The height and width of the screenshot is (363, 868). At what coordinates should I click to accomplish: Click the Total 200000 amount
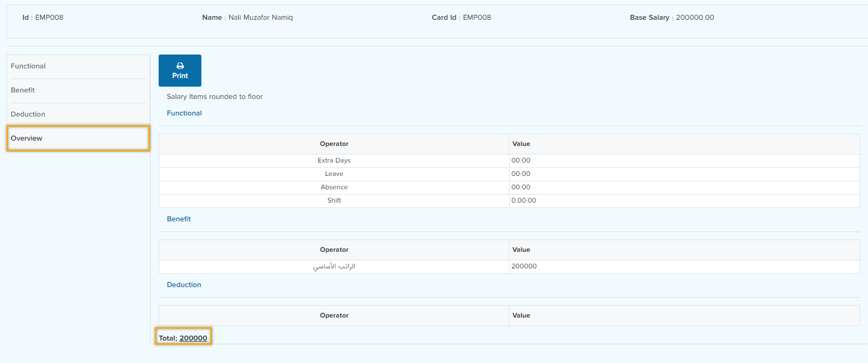tap(193, 338)
